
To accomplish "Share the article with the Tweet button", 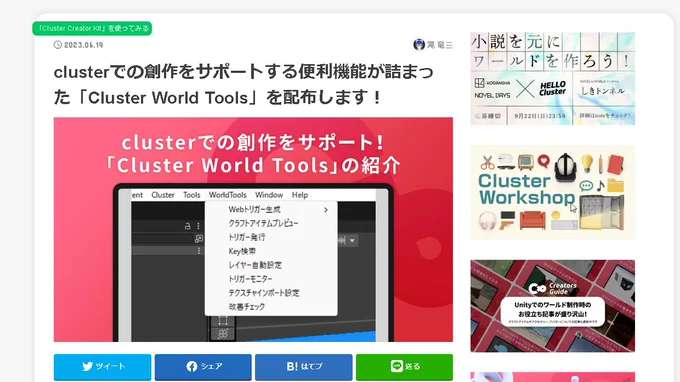I will (102, 367).
